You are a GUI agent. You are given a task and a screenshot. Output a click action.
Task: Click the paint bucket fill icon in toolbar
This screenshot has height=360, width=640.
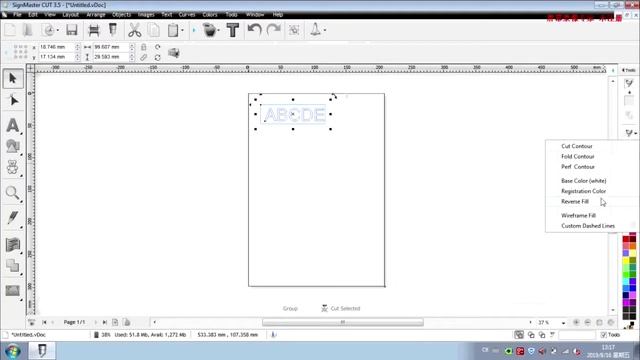[209, 30]
